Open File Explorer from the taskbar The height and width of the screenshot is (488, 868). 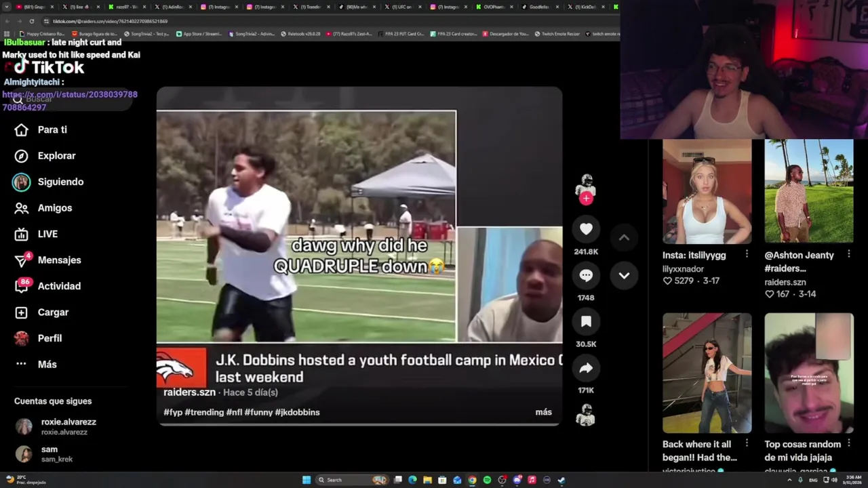(x=427, y=480)
